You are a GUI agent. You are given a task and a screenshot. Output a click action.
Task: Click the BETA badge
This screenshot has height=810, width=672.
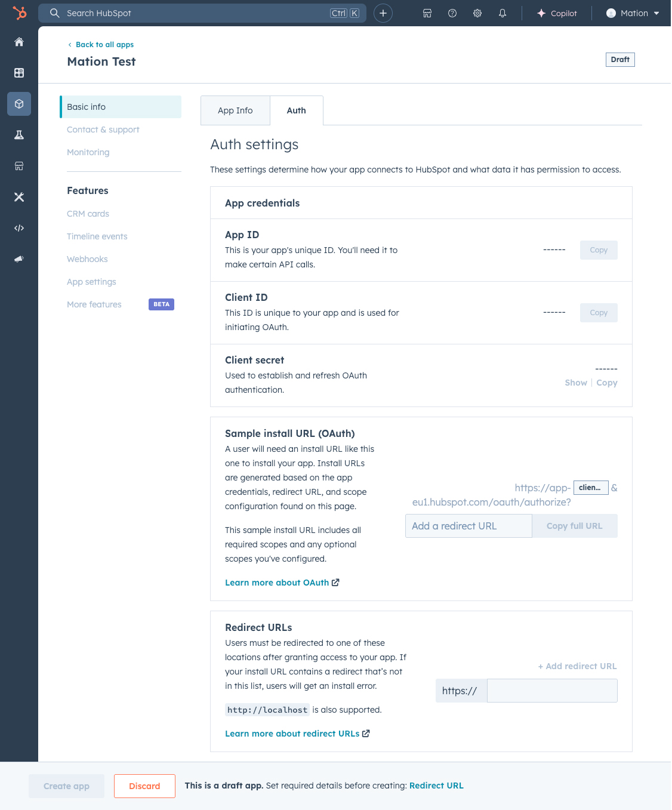click(161, 304)
